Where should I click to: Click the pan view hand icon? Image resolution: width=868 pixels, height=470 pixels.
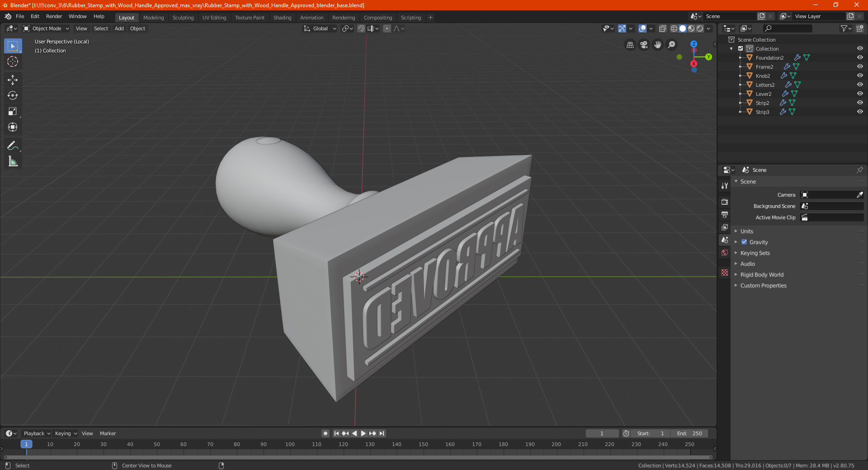point(658,45)
